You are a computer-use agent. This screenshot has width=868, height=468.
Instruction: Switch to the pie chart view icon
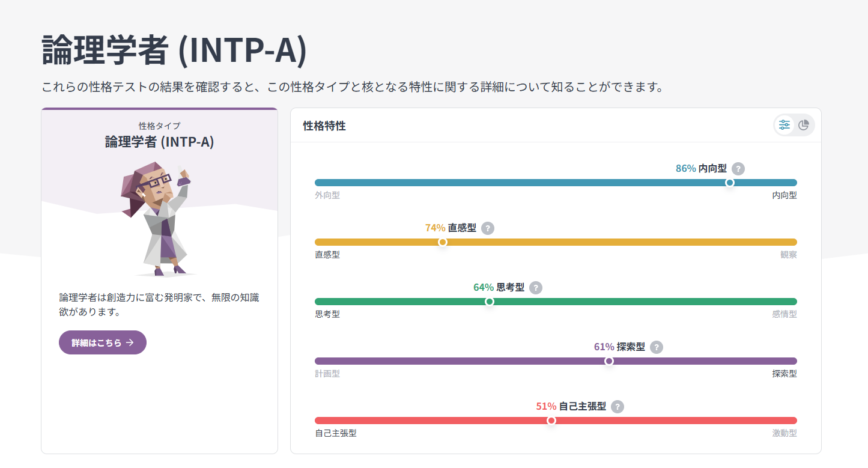pos(804,125)
